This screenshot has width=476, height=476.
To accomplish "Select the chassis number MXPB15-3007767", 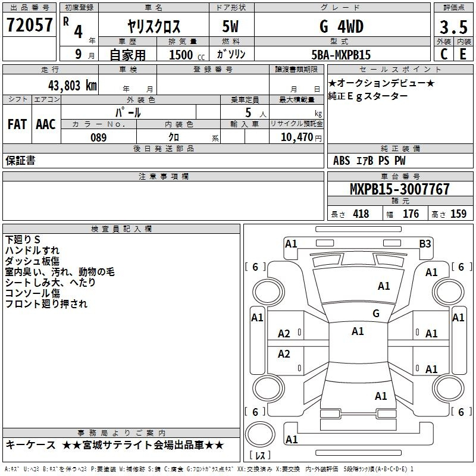I will pos(399,189).
